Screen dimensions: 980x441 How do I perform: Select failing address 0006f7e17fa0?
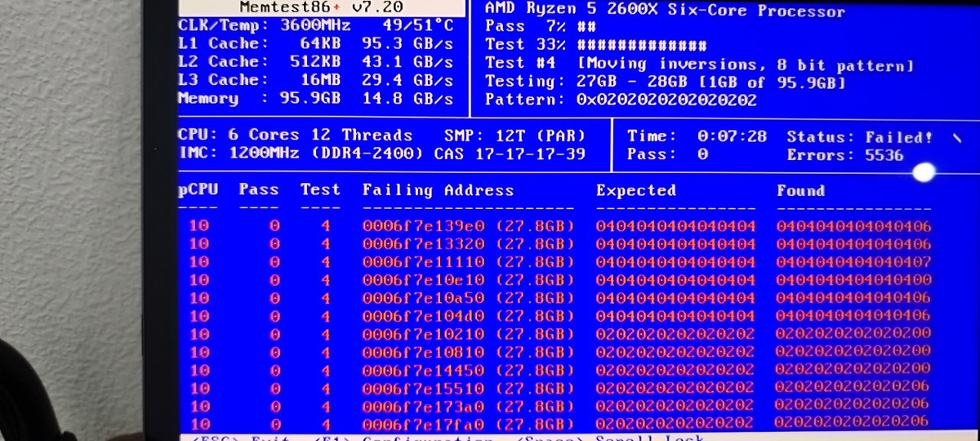click(424, 424)
